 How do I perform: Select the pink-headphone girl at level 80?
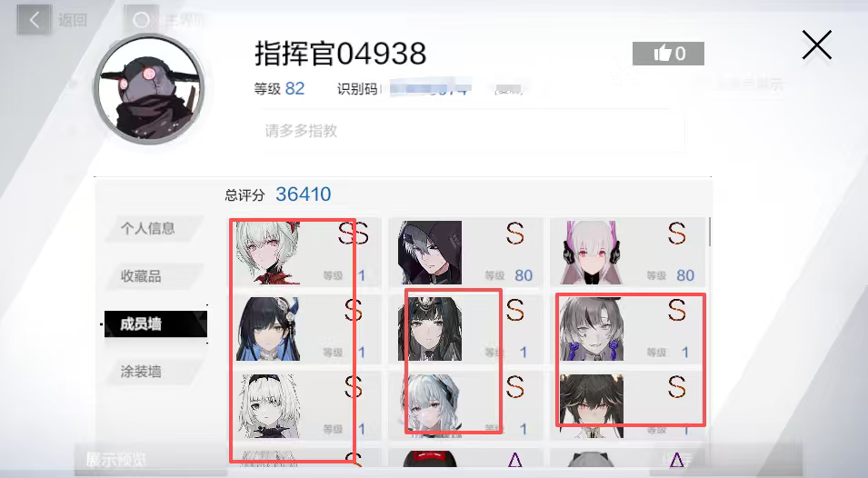pos(591,253)
